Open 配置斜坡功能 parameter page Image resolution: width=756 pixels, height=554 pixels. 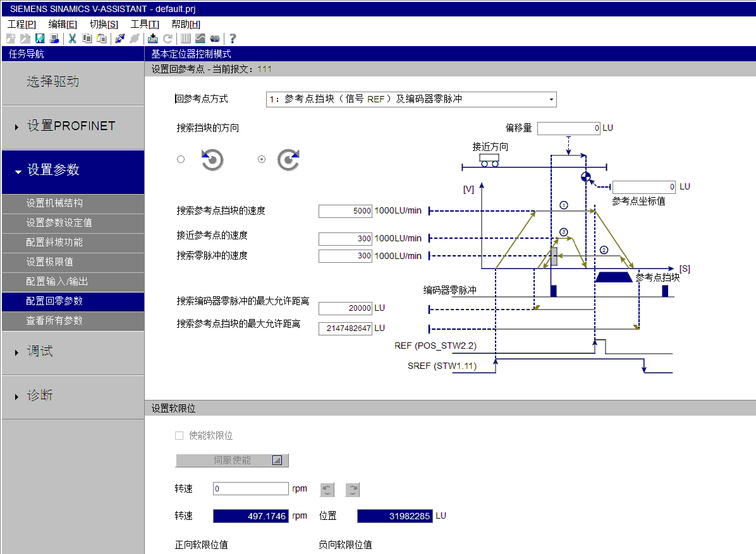(x=73, y=243)
